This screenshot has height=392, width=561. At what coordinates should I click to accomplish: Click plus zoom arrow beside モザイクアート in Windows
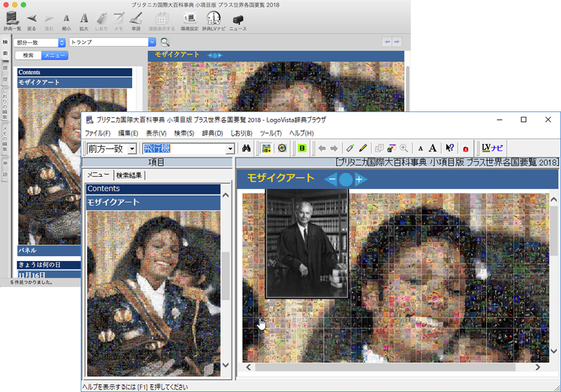point(360,179)
